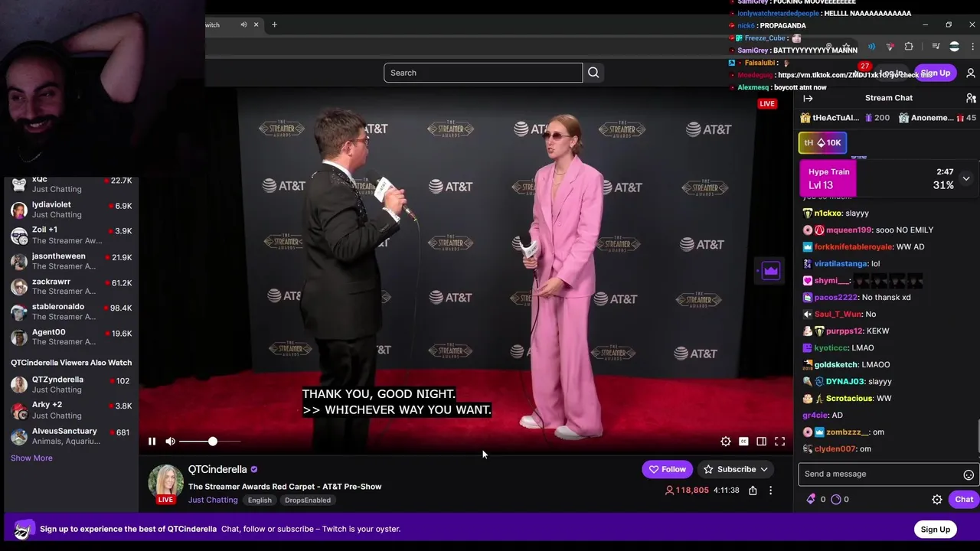Open the zackrawrr sidebar channel
Image resolution: width=980 pixels, height=551 pixels.
coord(70,286)
